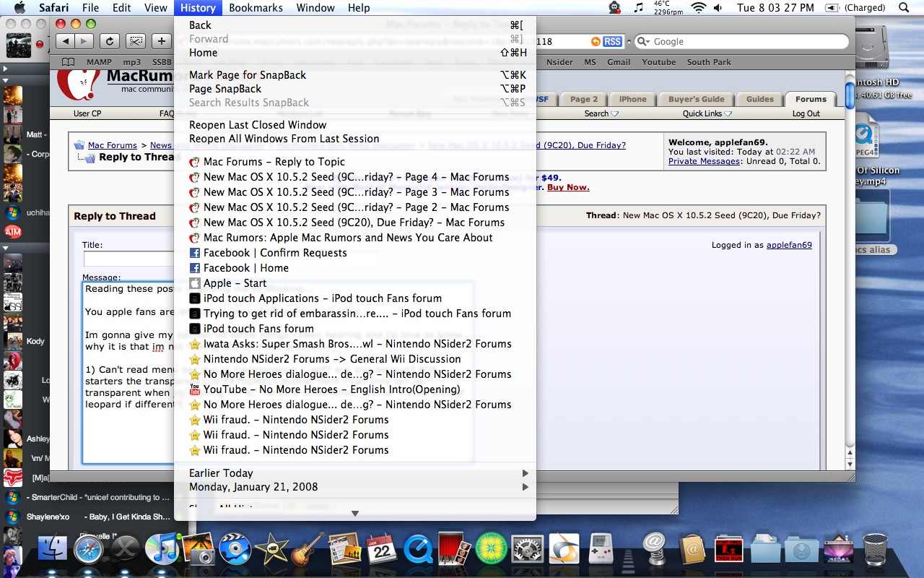Viewport: 924px width, 578px height.
Task: Open the Quick Links dropdown
Action: pos(707,113)
